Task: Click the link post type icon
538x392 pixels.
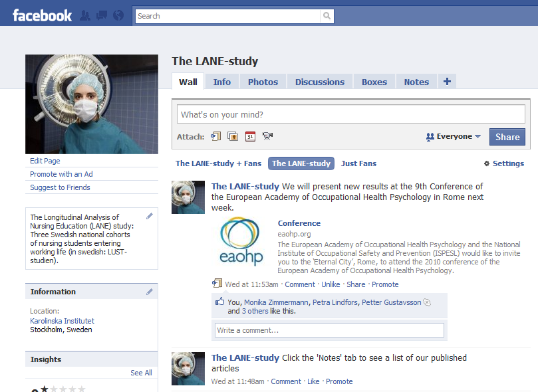Action: (x=217, y=284)
